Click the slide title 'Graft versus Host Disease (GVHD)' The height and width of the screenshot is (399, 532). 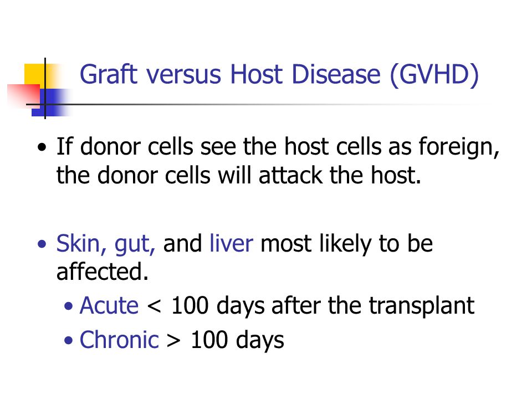click(x=279, y=75)
